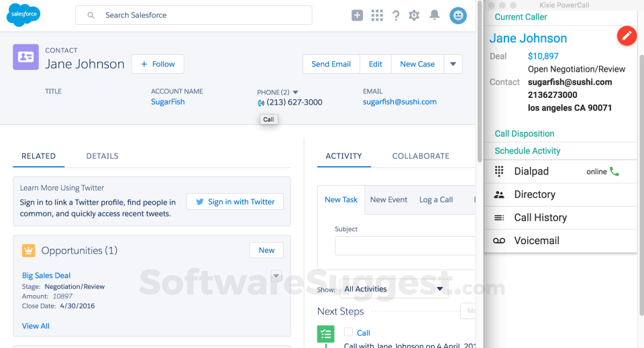
Task: Open the SugarFish account link
Action: click(168, 102)
